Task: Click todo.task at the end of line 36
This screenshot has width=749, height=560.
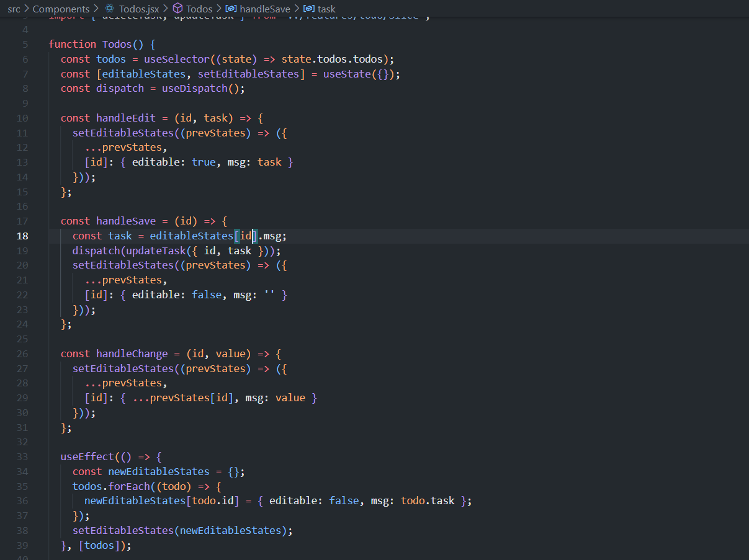Action: [428, 500]
